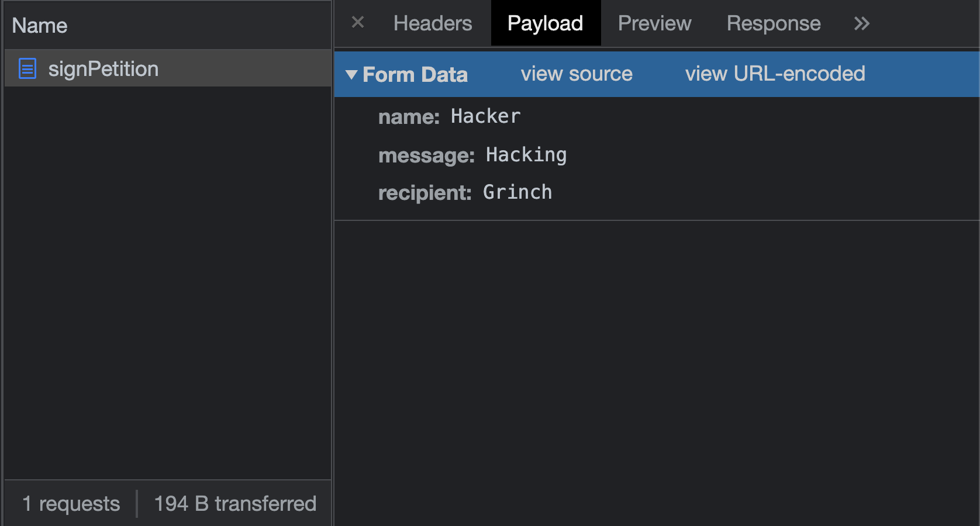Click the view source link

[x=577, y=74]
